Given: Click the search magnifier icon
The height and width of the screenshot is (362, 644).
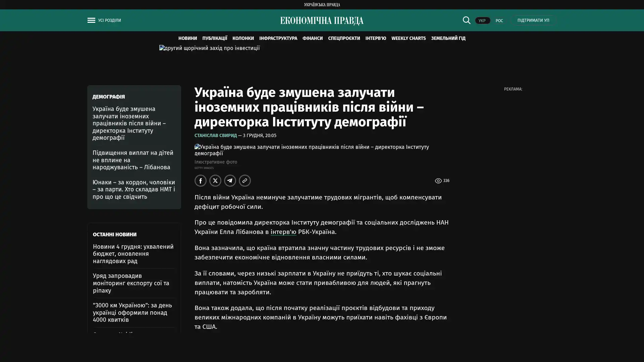Looking at the screenshot, I should (466, 20).
